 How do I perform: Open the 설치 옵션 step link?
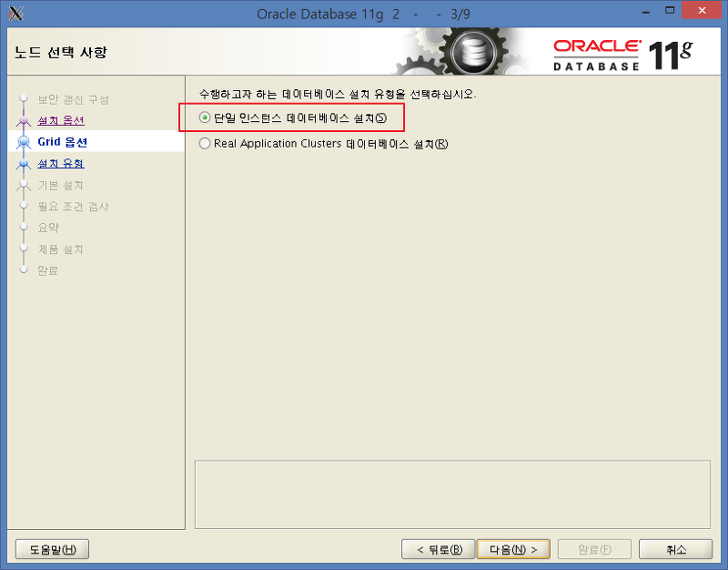click(61, 121)
